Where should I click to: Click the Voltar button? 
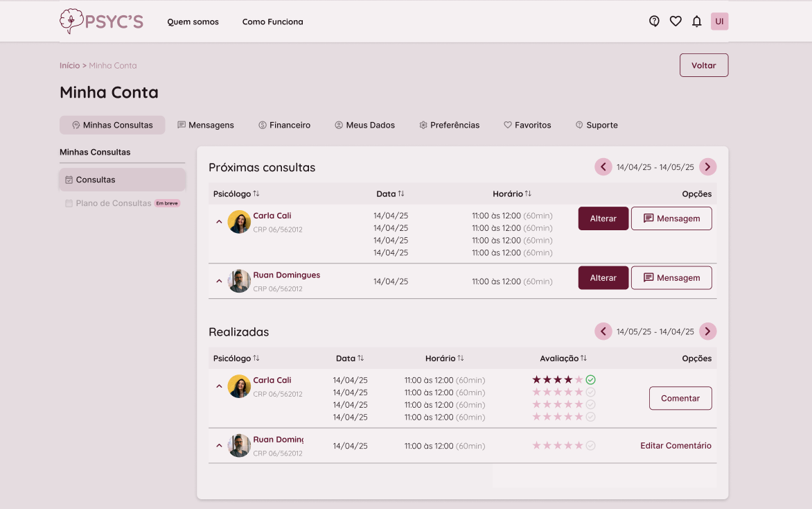(703, 65)
